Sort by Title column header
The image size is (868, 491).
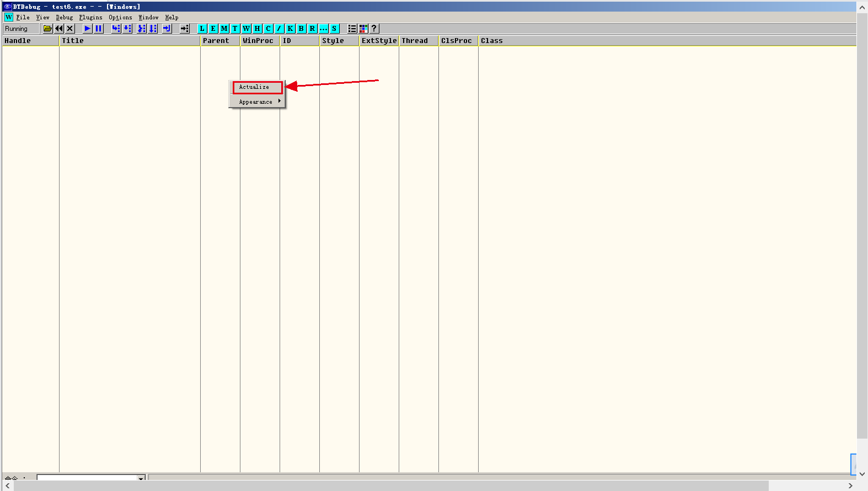coord(130,41)
